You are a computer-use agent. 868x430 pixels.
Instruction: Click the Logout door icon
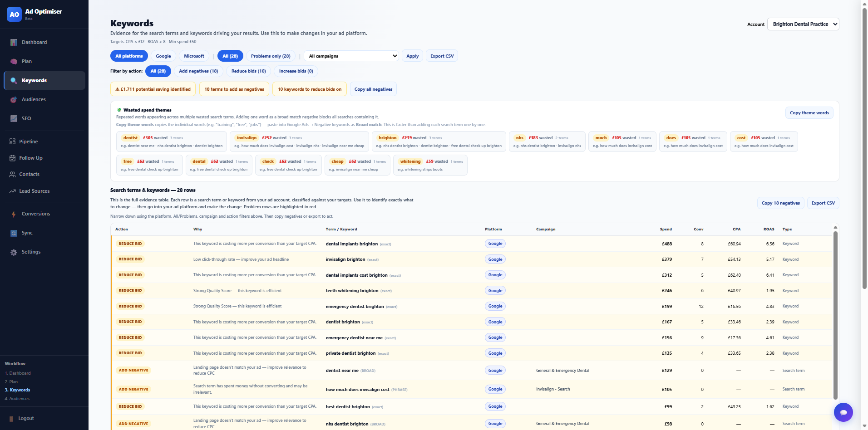(11, 419)
